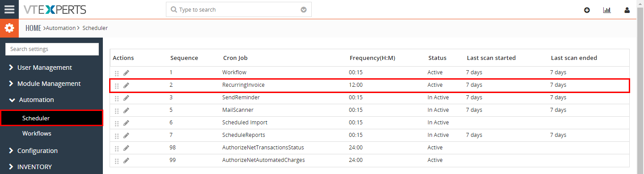Grab the Workflow row reorder handle
Viewport: 644px width, 174px height.
(117, 73)
